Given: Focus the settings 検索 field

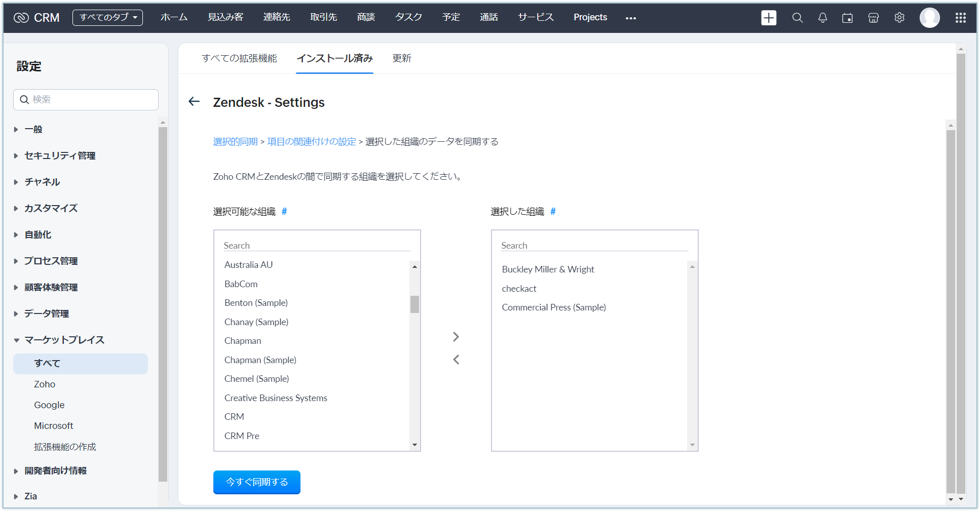Looking at the screenshot, I should point(86,100).
